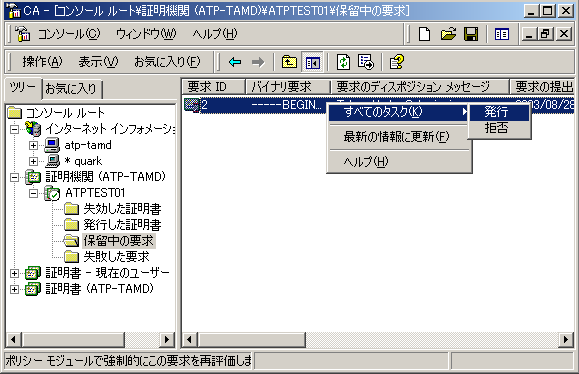The width and height of the screenshot is (579, 374).
Task: Expand the 証明書 - 現在のユーザー node
Action: pos(14,273)
